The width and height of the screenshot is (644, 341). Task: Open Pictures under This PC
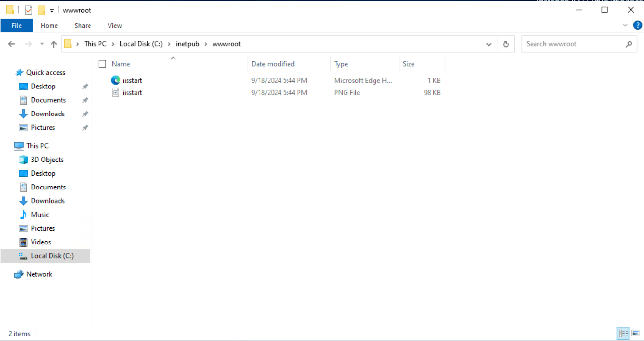coord(43,228)
